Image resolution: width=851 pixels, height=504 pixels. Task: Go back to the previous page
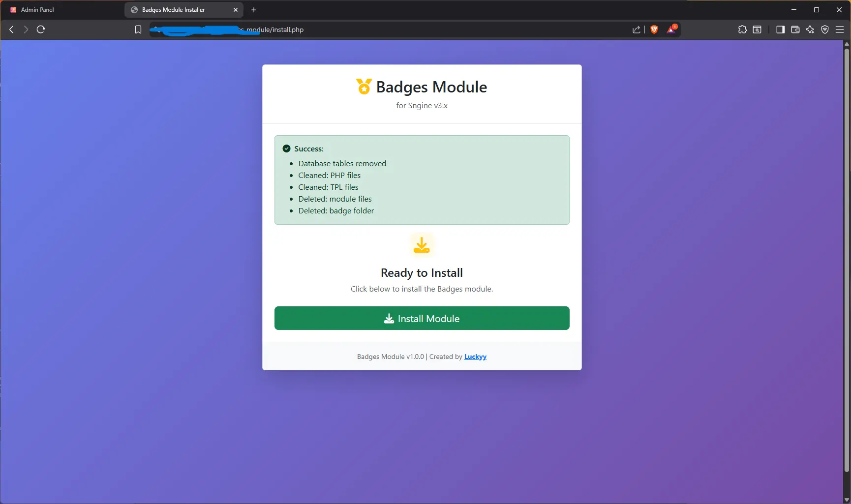pyautogui.click(x=11, y=30)
